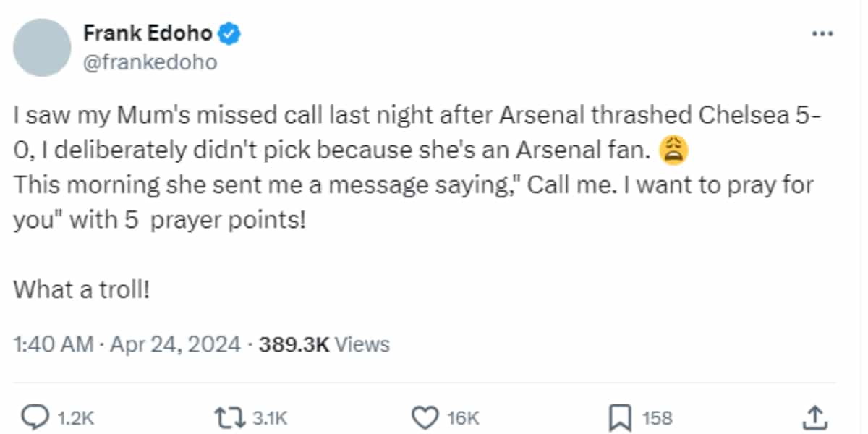868x434 pixels.
Task: Click the 16K likes count
Action: click(464, 417)
